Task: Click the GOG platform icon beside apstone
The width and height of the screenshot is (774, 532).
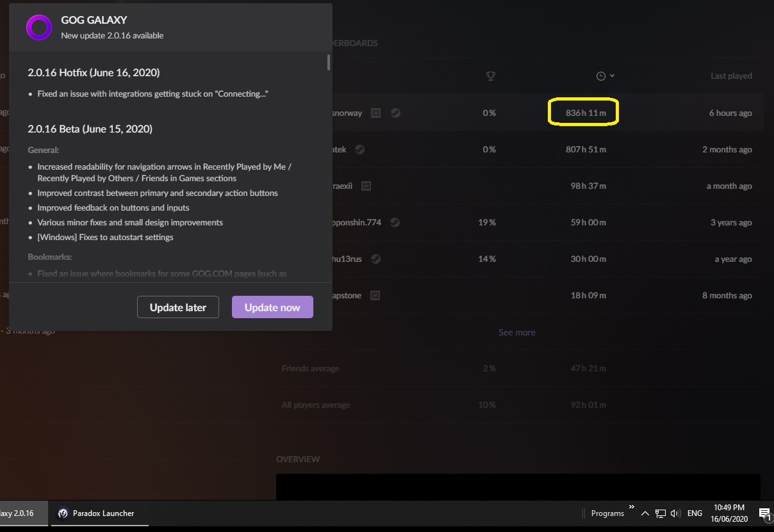Action: coord(375,296)
